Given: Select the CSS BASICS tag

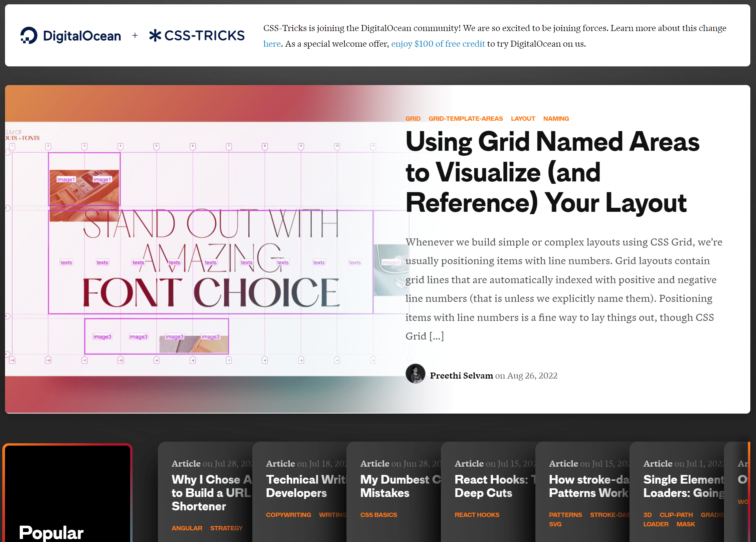Looking at the screenshot, I should tap(379, 515).
